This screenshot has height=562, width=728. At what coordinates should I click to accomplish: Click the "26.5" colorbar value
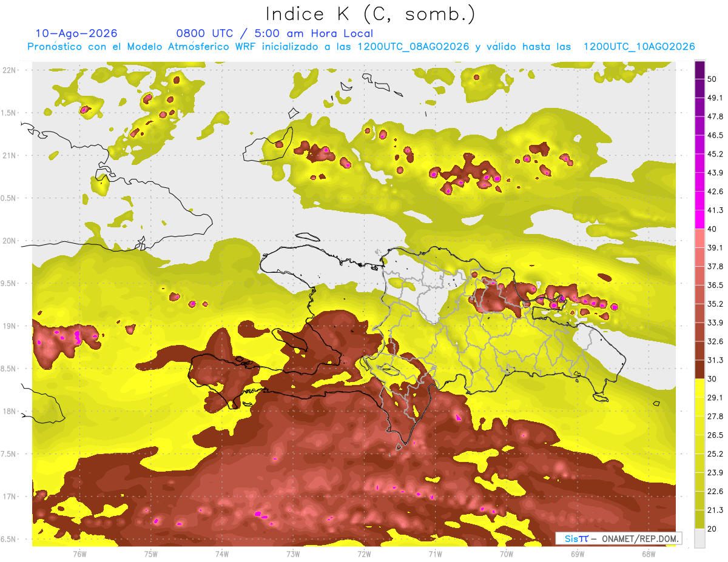tap(715, 435)
